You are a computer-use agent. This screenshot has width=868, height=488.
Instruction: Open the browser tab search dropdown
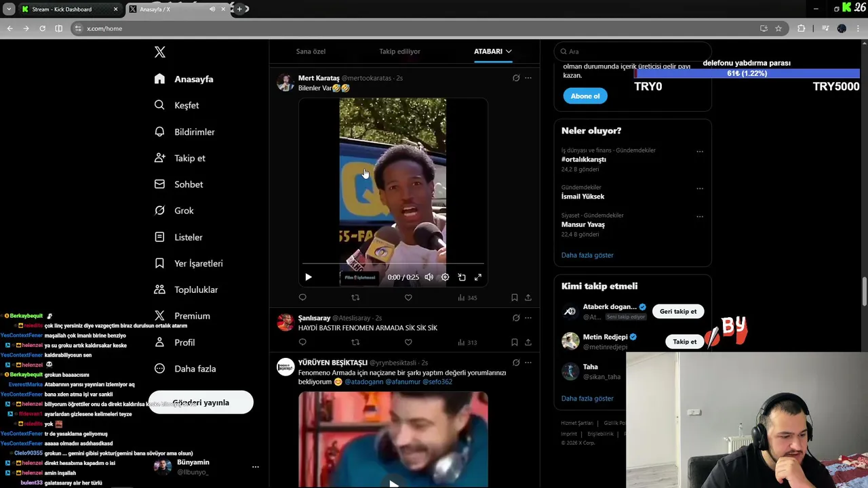tap(9, 9)
